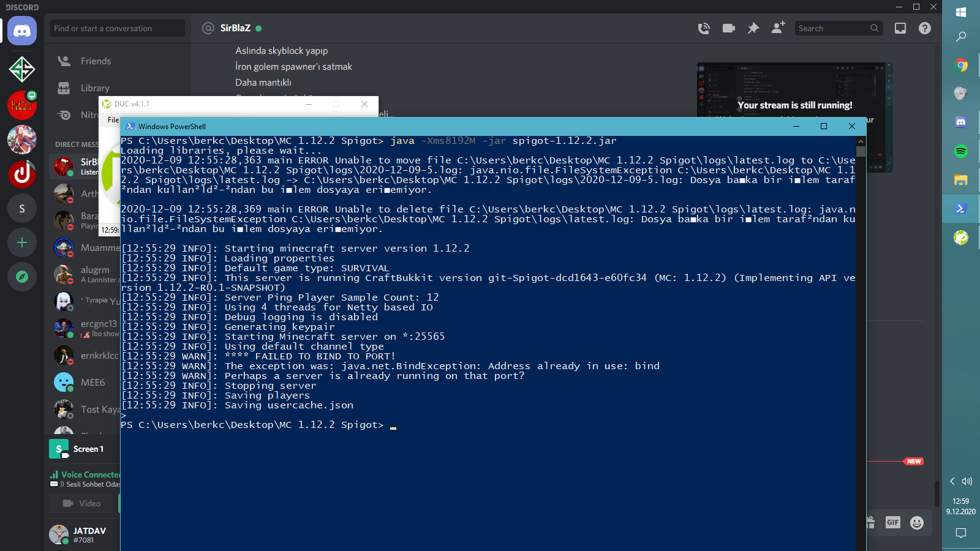Click the Find or start a conversation box
The width and height of the screenshot is (980, 551).
click(x=118, y=28)
